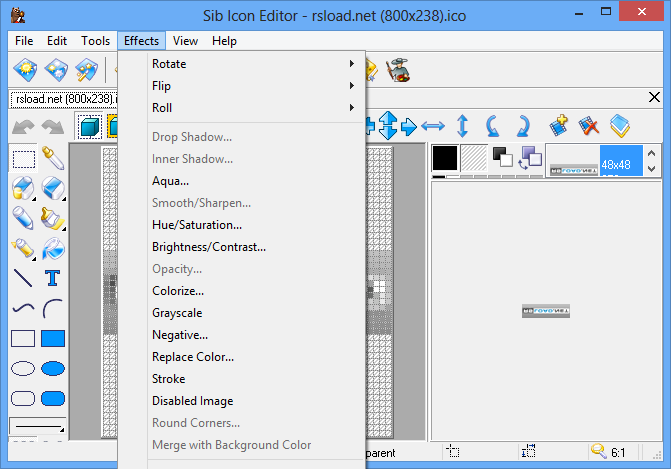Open the File menu

[24, 41]
